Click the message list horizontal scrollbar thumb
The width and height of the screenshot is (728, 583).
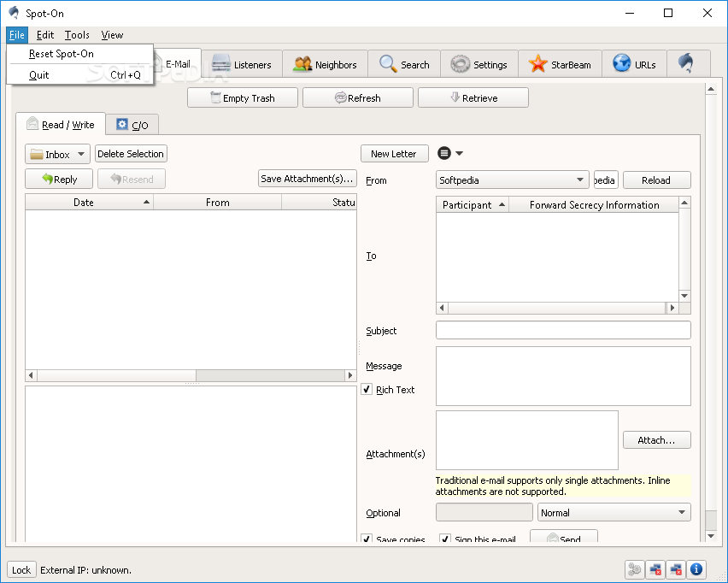coord(116,375)
